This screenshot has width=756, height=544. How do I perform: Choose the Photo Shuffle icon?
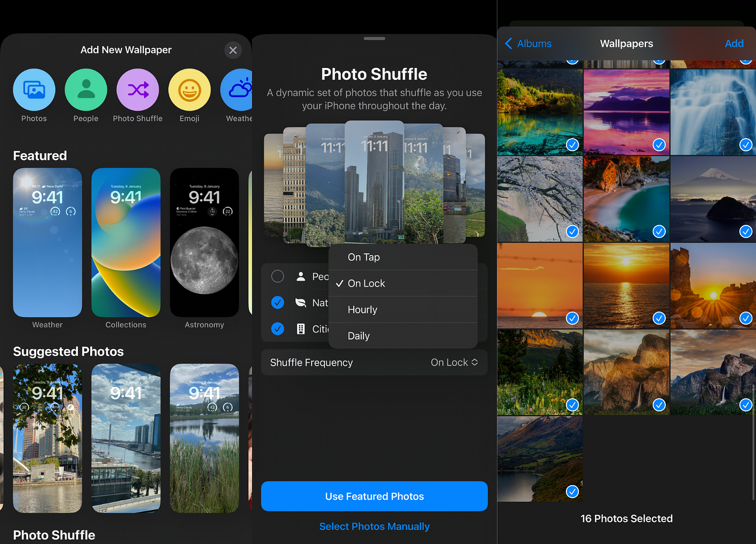[138, 90]
